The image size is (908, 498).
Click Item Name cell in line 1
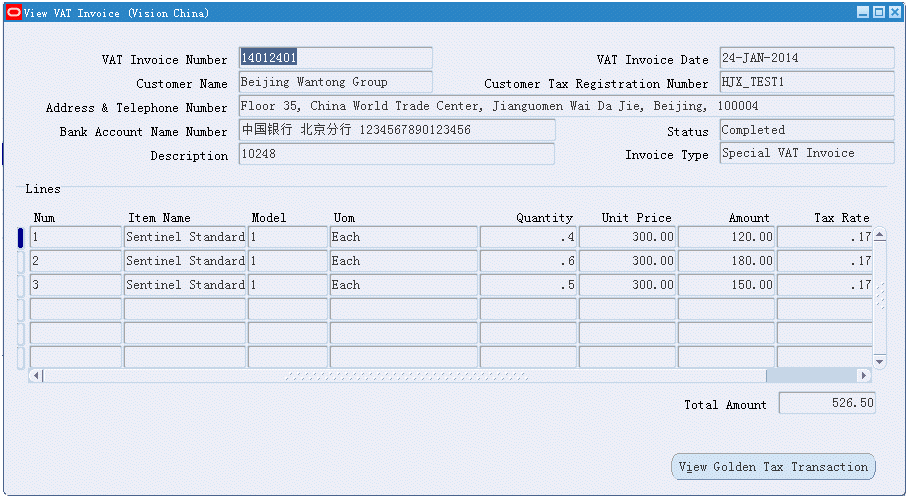[x=185, y=237]
